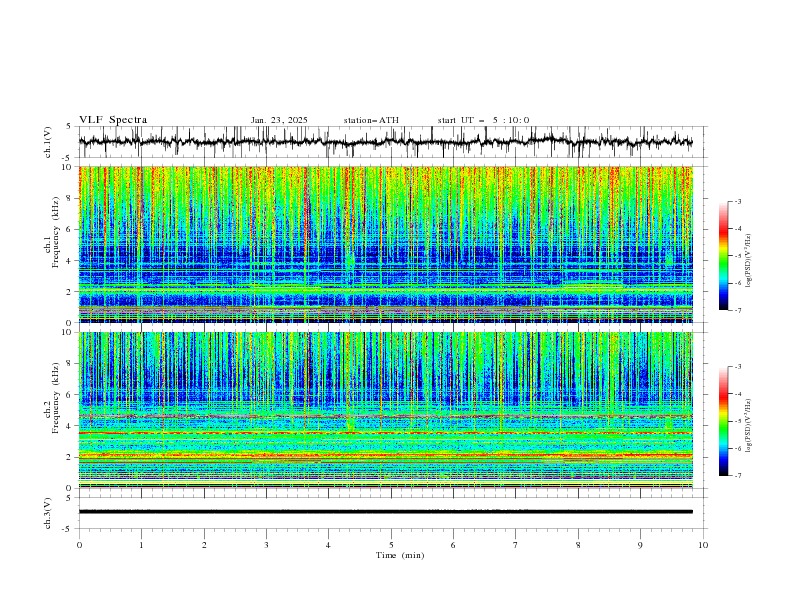Image resolution: width=792 pixels, height=612 pixels.
Task: Click the "-5" tick on ch.3(V) axis
Action: tap(68, 529)
